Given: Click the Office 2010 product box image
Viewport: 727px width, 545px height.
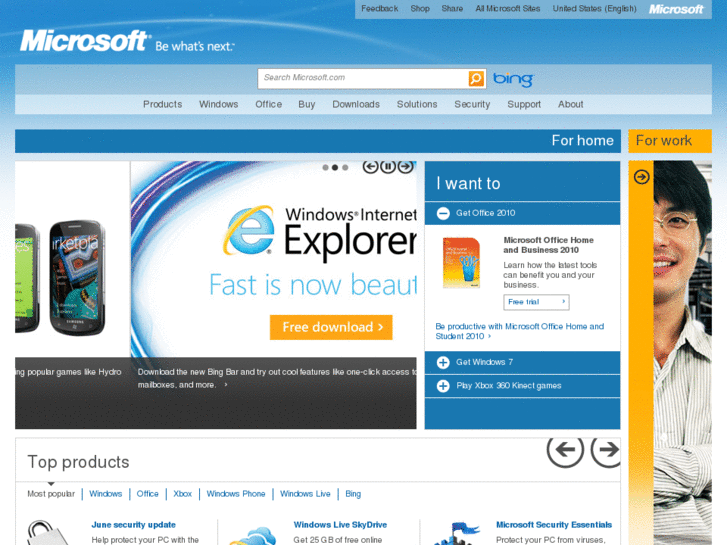Looking at the screenshot, I should [461, 263].
